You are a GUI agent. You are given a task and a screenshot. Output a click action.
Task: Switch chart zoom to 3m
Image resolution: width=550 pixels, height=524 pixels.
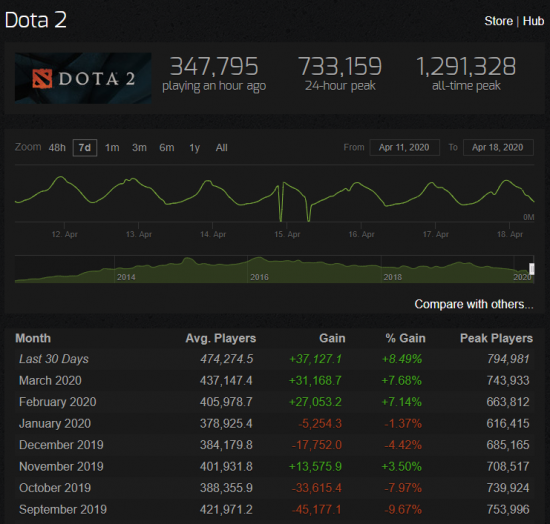139,148
